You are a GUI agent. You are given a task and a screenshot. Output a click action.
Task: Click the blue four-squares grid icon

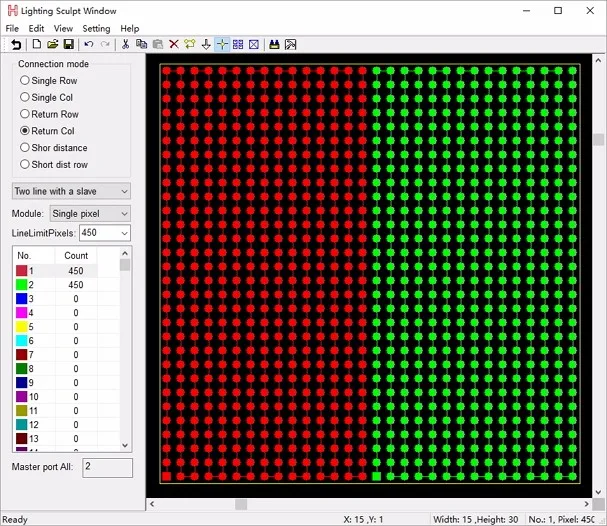pos(238,44)
